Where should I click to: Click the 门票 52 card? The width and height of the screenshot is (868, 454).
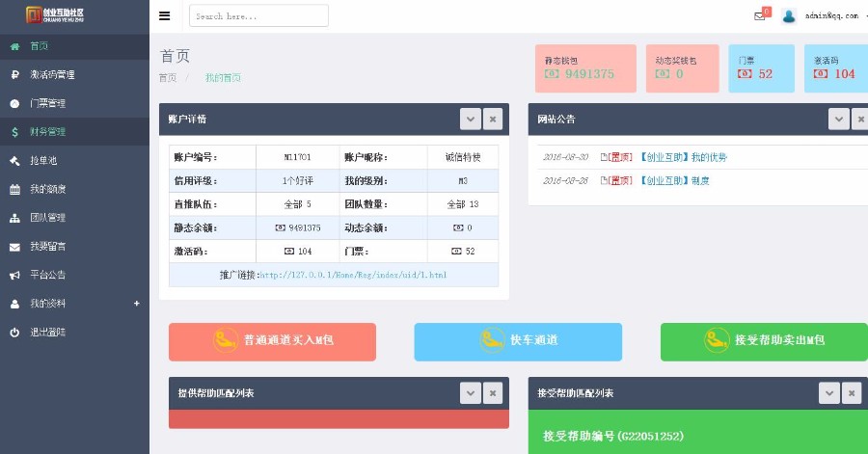click(762, 68)
